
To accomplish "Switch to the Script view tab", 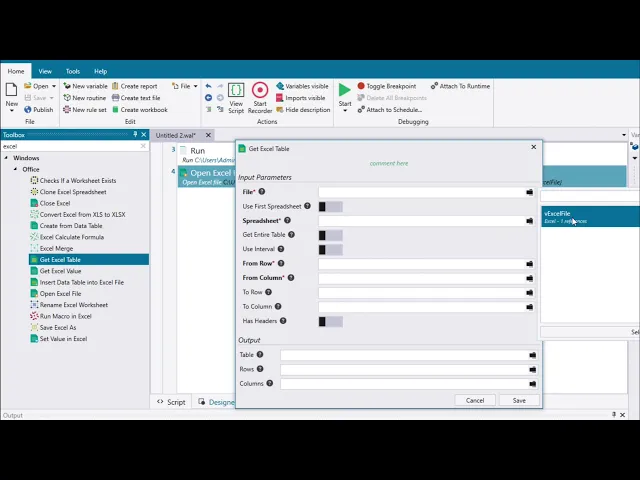I will point(172,402).
